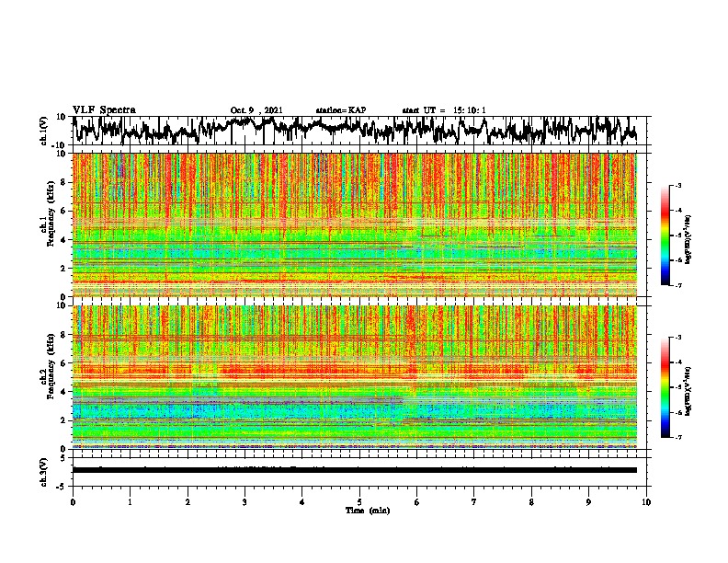This screenshot has height=563, width=728.
Task: Click the ch.2 spectrogram color scale bar
Action: tap(665, 387)
